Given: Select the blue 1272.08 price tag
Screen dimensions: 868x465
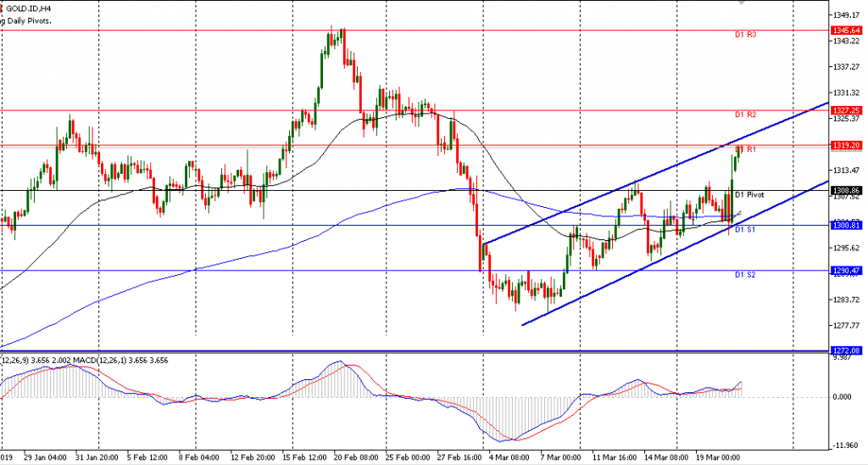Looking at the screenshot, I should coord(847,350).
